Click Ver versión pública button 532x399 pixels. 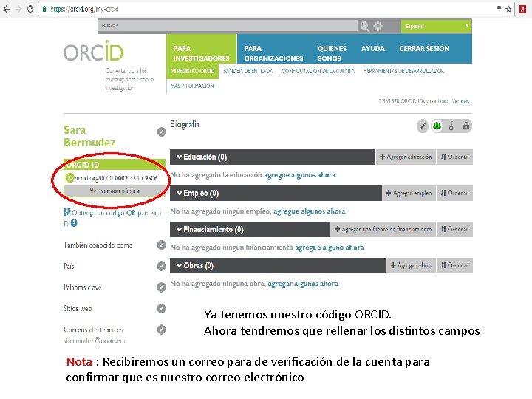[x=115, y=191]
